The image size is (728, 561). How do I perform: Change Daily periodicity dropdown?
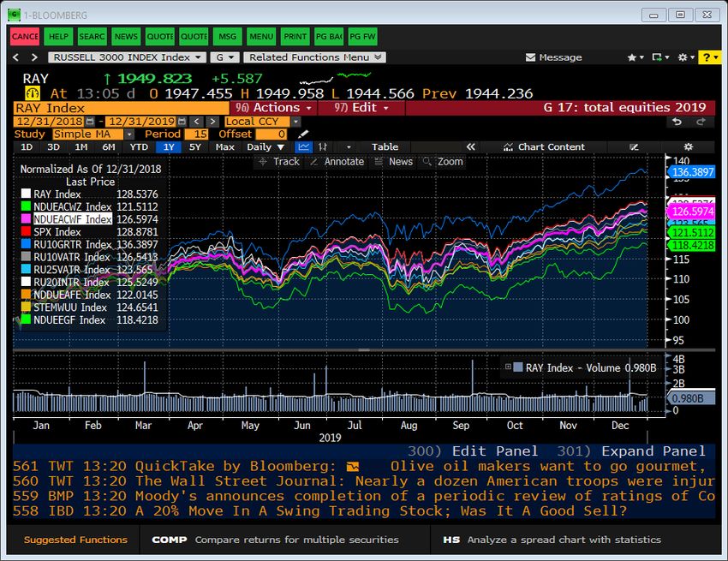coord(266,147)
